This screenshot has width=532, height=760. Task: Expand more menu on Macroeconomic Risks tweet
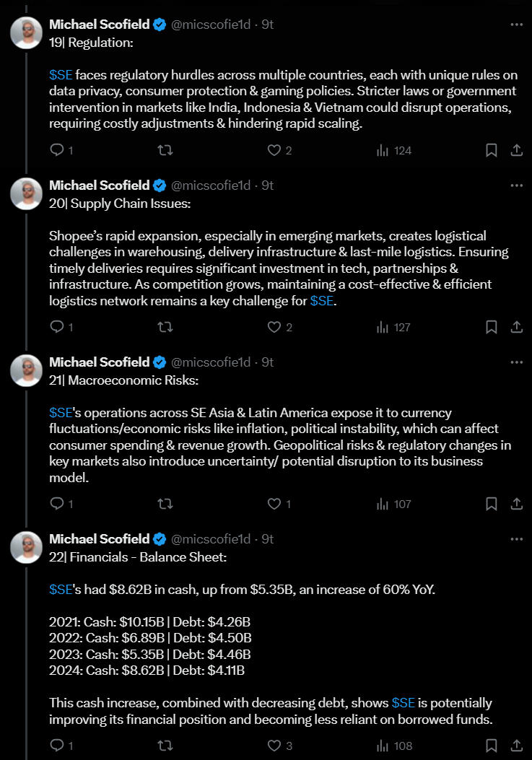point(516,362)
